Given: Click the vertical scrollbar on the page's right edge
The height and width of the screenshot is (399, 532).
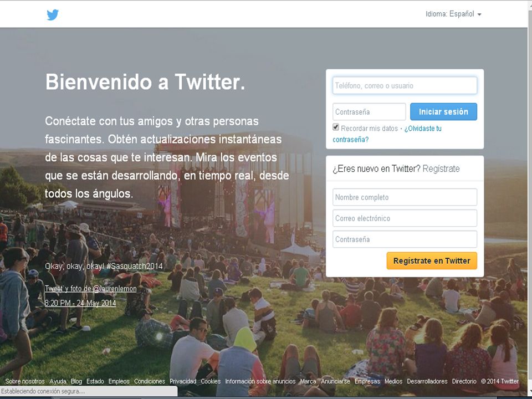Looking at the screenshot, I should point(530,199).
